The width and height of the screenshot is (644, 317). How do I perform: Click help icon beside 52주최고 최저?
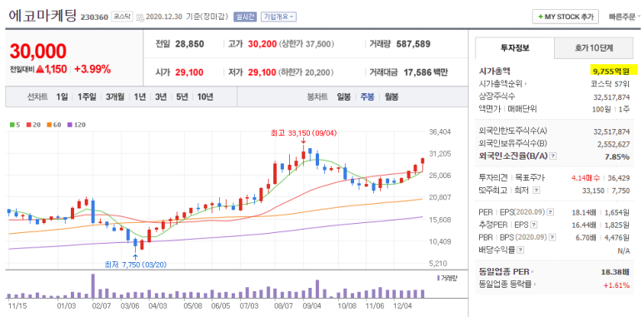click(x=537, y=191)
